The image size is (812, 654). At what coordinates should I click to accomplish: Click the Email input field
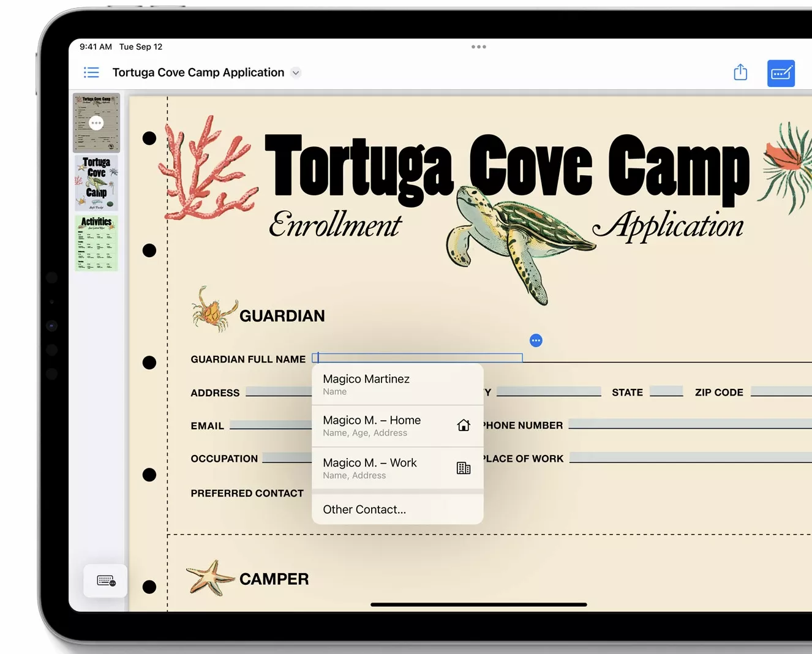pos(271,425)
